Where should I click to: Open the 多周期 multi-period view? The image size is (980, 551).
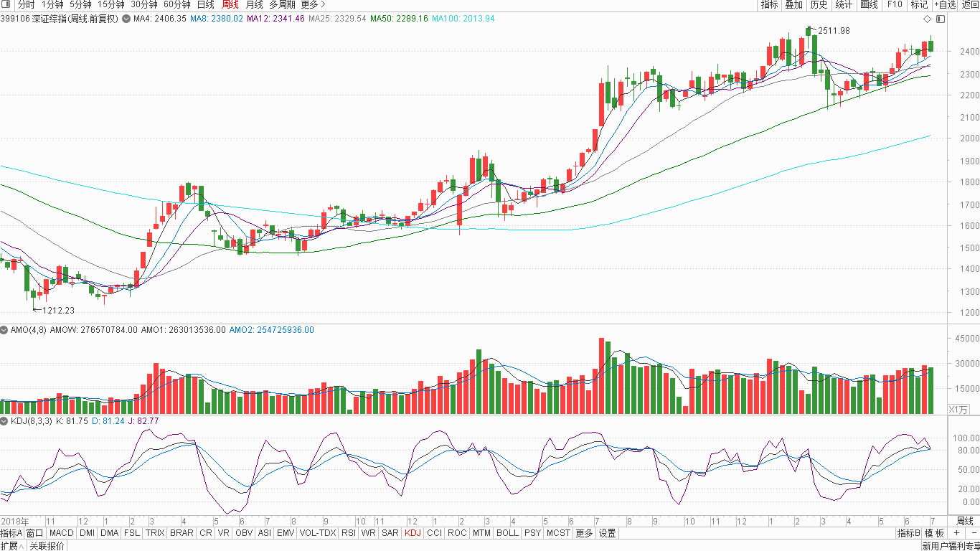(x=282, y=4)
